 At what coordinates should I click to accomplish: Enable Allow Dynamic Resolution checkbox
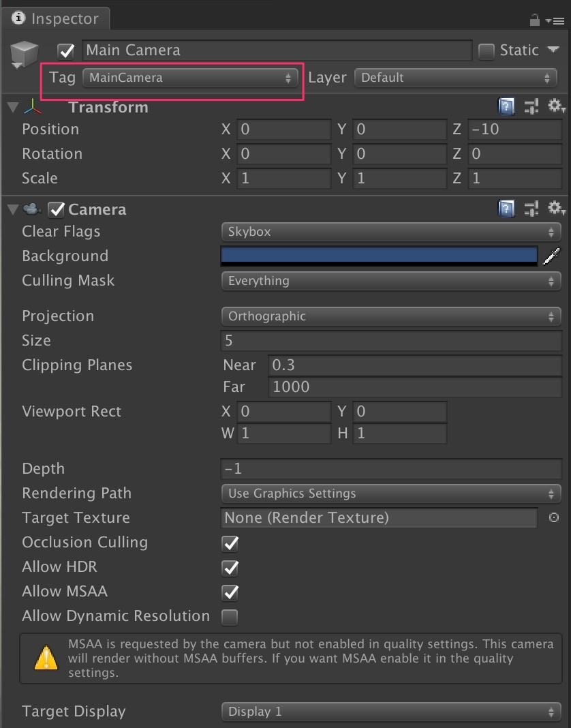click(230, 617)
